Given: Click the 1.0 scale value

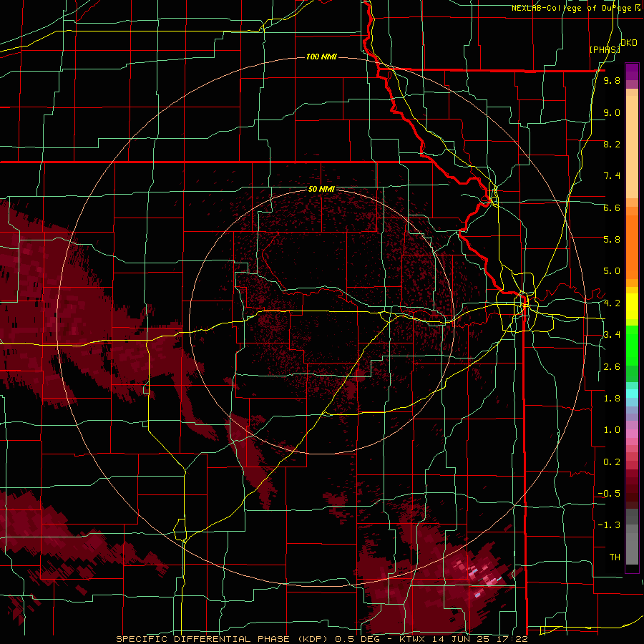Looking at the screenshot, I should coord(612,430).
